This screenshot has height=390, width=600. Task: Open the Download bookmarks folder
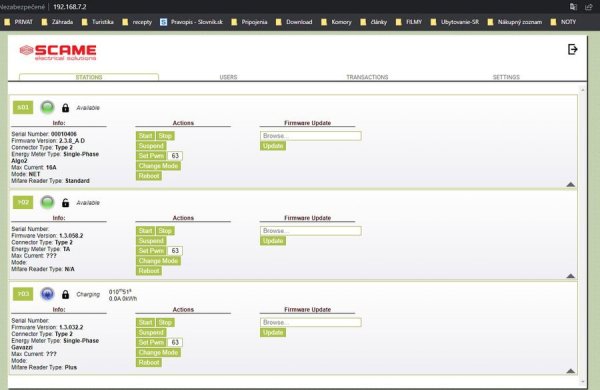coord(294,22)
